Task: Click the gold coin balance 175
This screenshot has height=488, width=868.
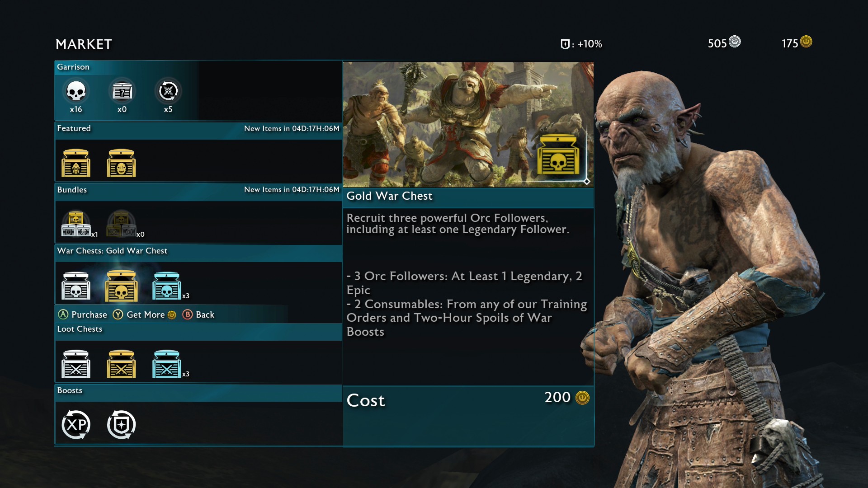Action: [x=797, y=43]
